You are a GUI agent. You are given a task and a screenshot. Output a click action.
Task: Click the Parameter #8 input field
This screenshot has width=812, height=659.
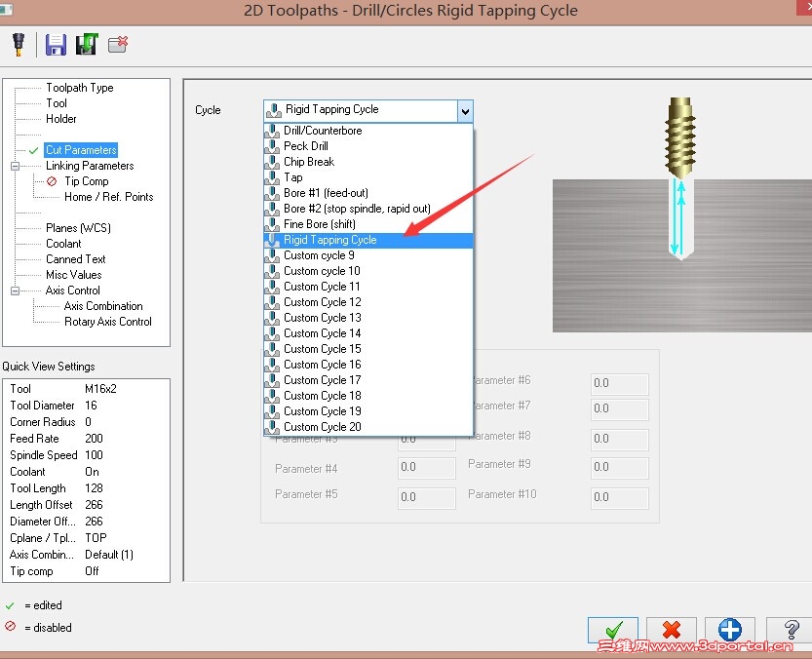[619, 439]
